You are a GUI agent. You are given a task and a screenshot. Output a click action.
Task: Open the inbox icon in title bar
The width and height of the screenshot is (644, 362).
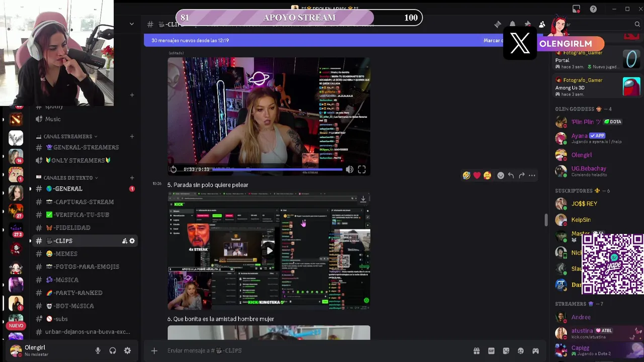pyautogui.click(x=576, y=9)
